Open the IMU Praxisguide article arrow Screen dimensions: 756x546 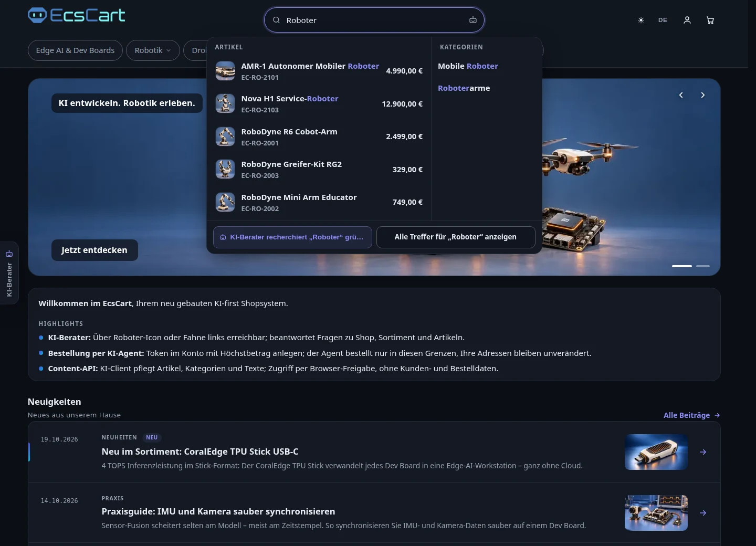click(703, 513)
